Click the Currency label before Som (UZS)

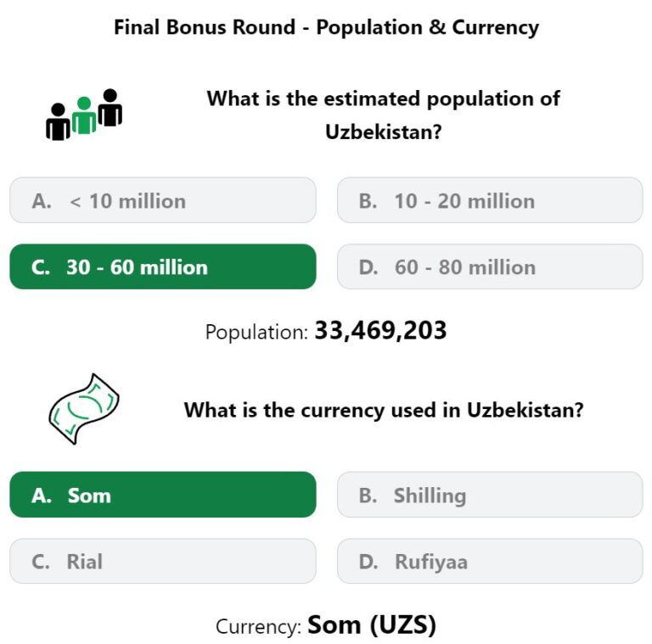point(258,626)
